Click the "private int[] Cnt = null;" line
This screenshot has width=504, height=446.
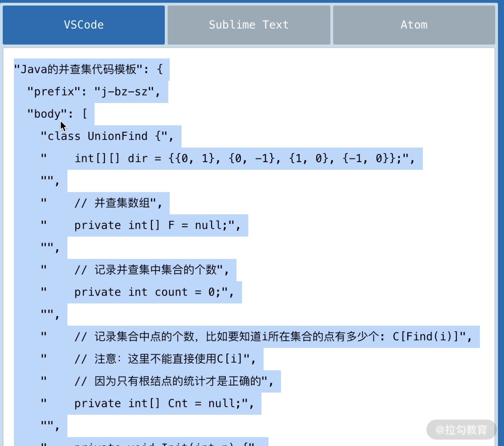click(147, 404)
